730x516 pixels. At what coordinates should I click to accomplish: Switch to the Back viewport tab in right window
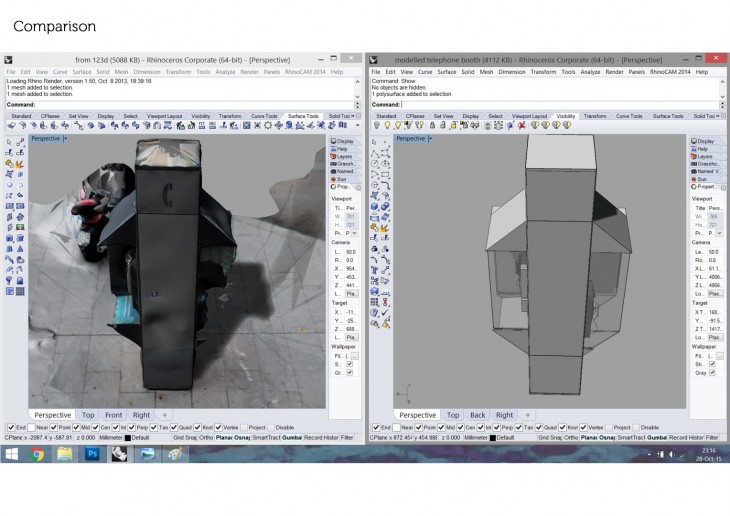click(x=478, y=415)
